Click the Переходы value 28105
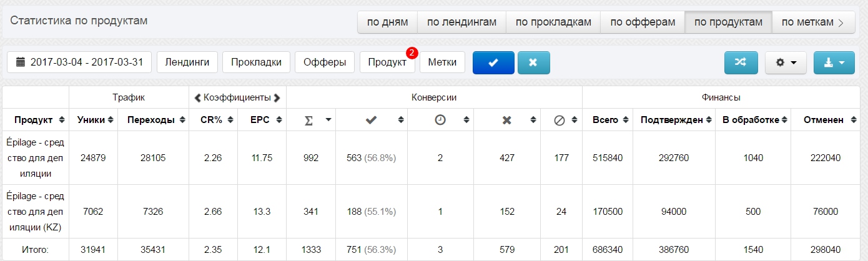 tap(153, 158)
